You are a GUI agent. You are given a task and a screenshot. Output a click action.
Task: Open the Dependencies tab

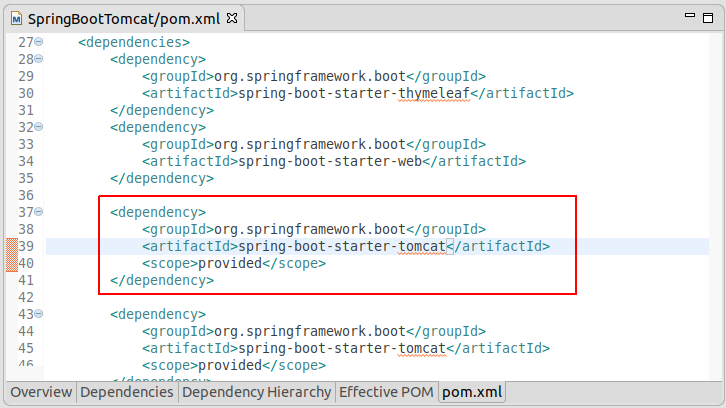[126, 392]
